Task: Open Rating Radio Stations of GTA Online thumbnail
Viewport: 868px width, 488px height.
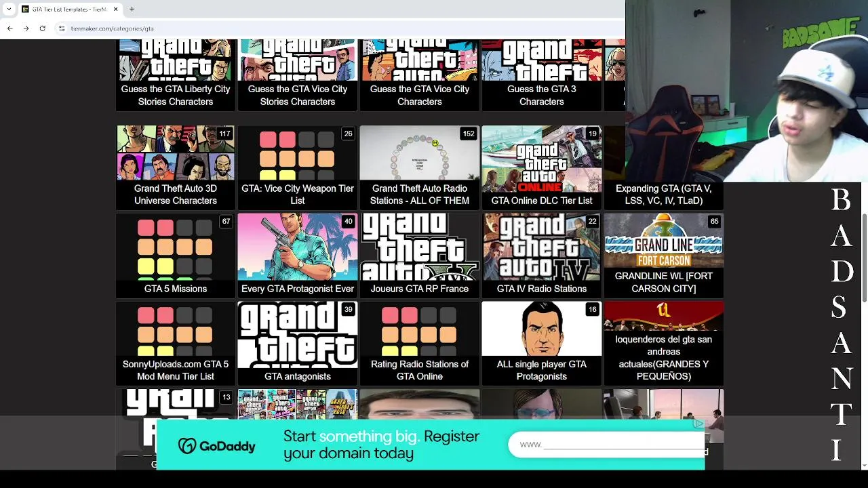Action: [x=420, y=329]
